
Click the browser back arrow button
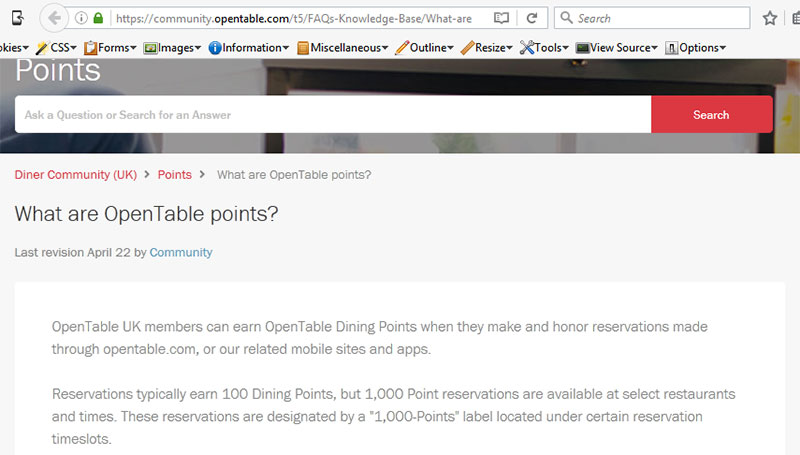[54, 18]
